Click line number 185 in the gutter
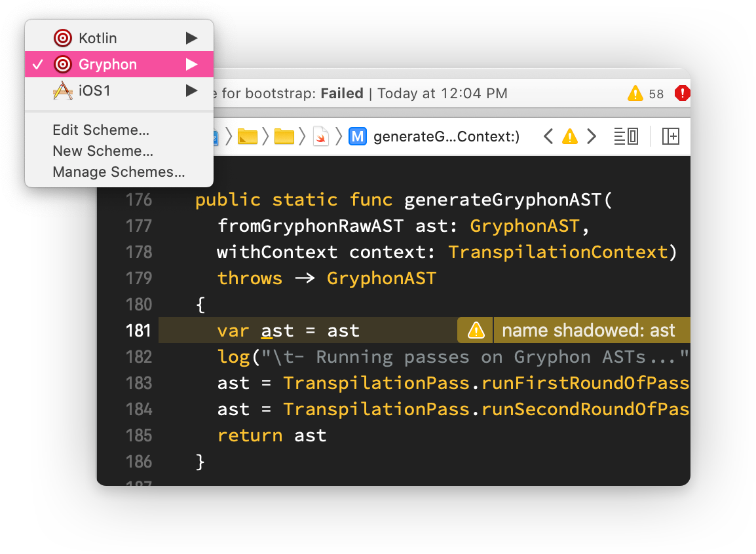Viewport: 756px width, 554px height. coord(138,435)
